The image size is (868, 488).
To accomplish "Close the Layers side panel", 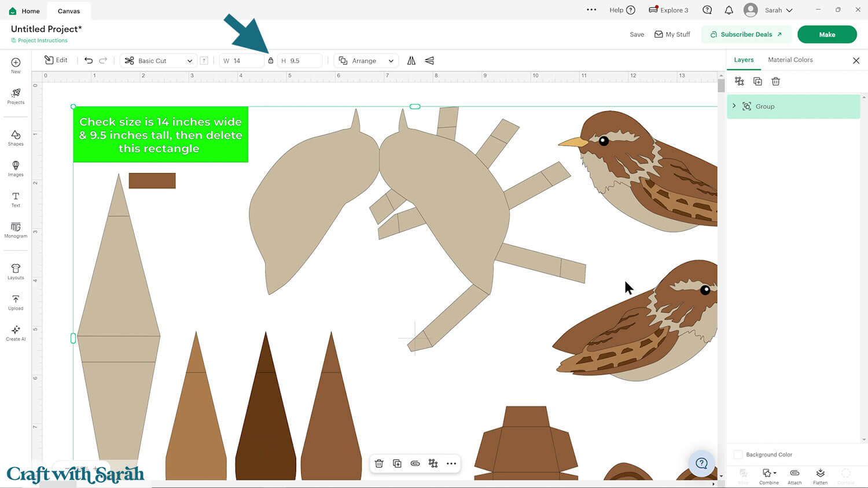I will (856, 61).
